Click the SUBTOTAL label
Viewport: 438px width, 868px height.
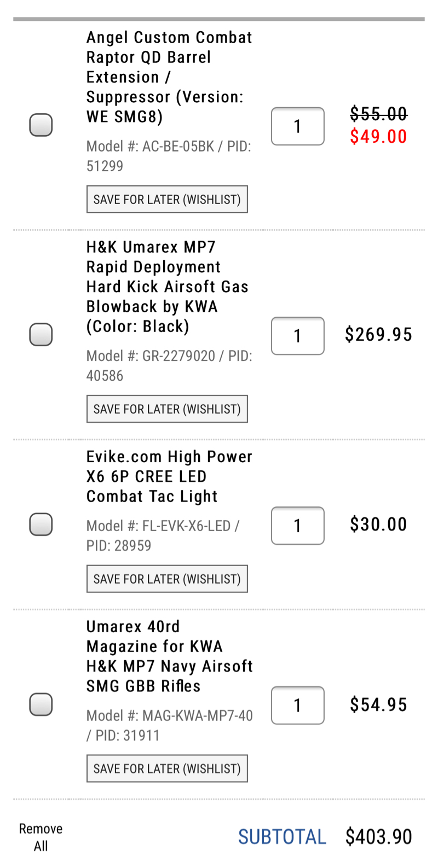point(282,837)
